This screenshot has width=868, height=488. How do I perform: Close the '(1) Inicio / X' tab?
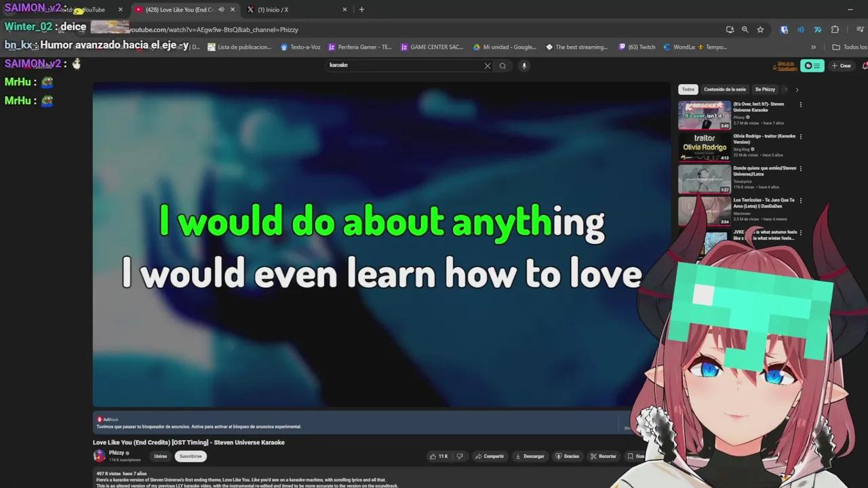click(344, 9)
